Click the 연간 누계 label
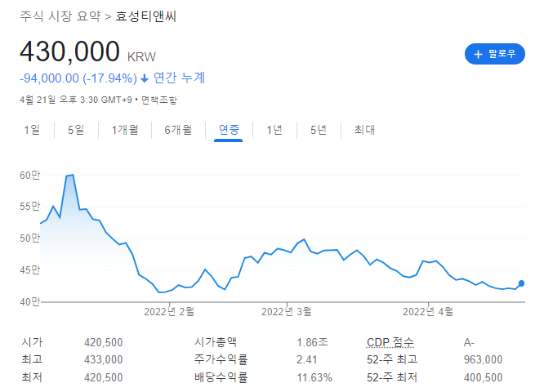 point(179,78)
